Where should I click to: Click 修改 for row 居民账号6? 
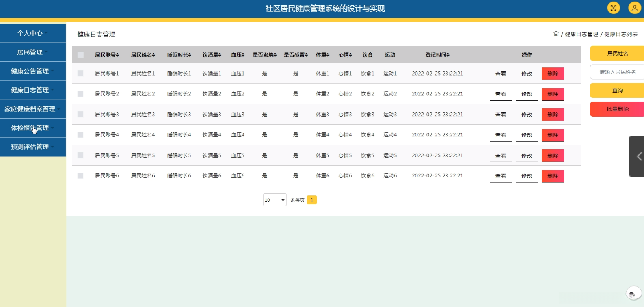point(527,176)
